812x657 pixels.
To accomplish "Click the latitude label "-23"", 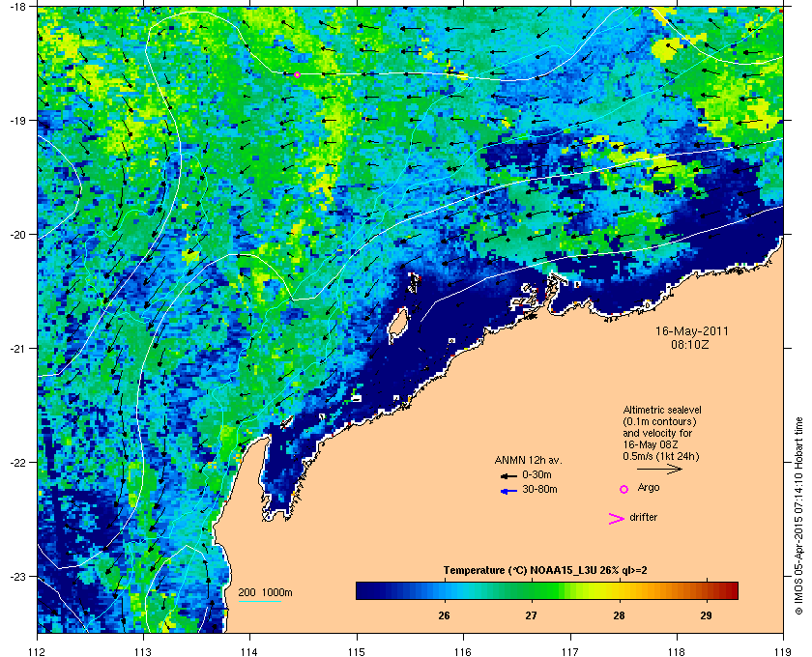I will 17,576.
